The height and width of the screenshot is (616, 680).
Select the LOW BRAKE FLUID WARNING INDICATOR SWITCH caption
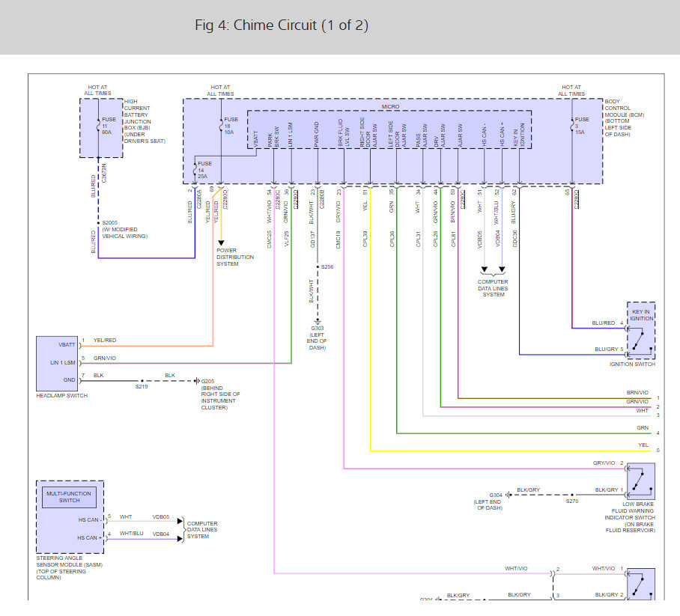tap(630, 518)
